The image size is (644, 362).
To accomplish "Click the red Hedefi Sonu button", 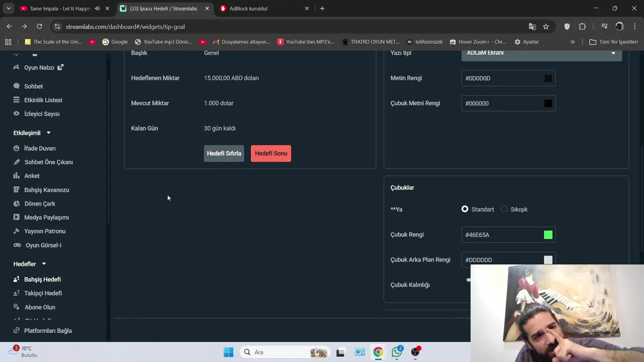I will pyautogui.click(x=271, y=153).
